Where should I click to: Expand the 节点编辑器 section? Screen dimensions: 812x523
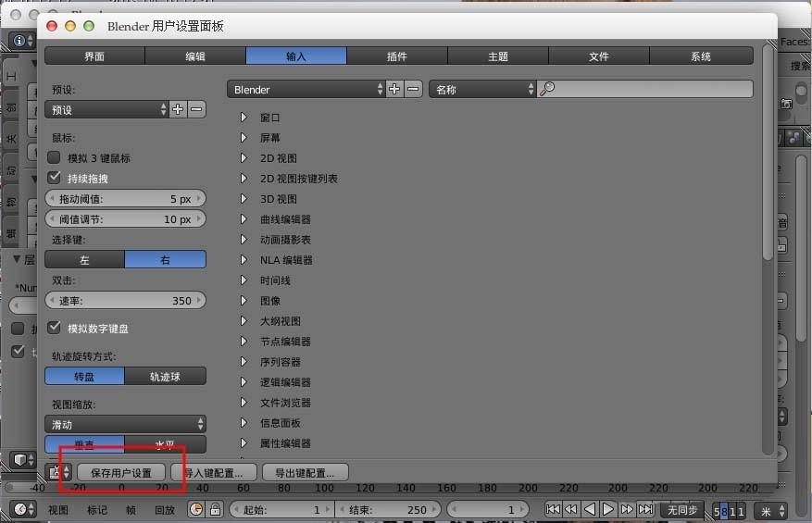coord(244,342)
